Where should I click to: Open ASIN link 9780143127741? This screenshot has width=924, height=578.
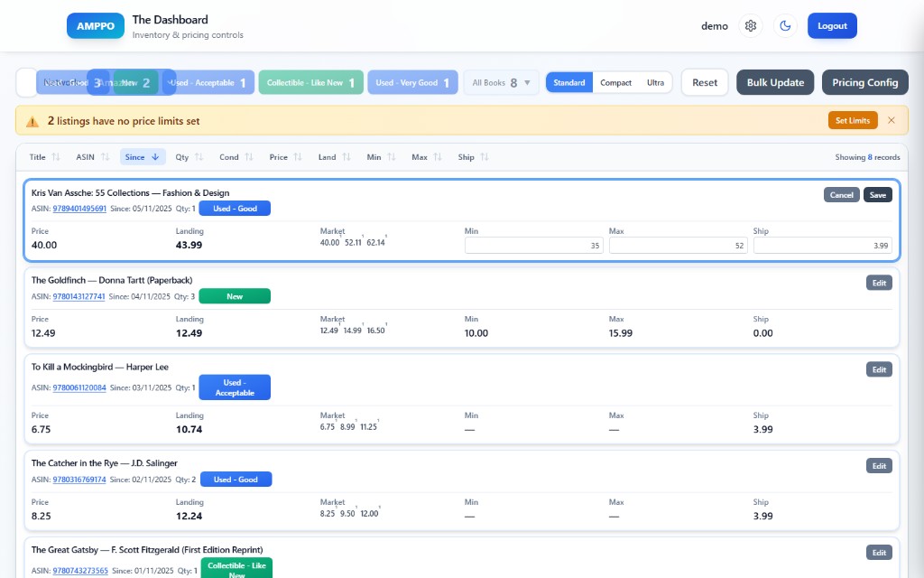click(79, 296)
